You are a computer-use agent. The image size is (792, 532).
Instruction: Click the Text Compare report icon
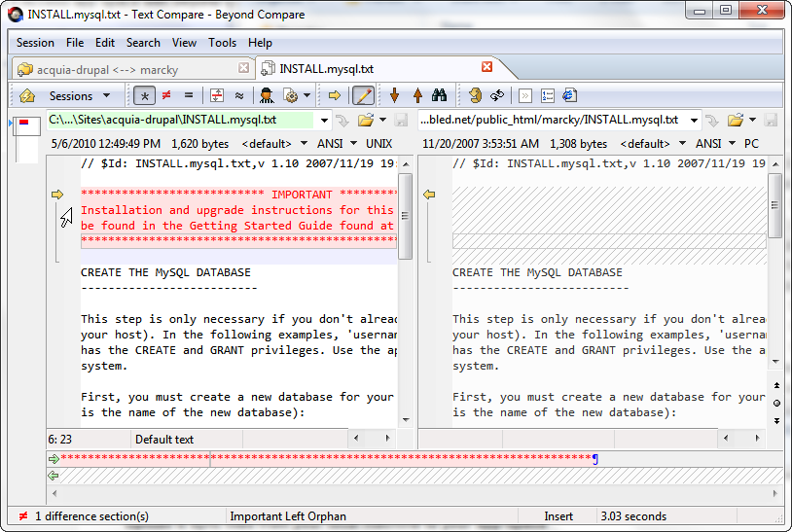(569, 95)
